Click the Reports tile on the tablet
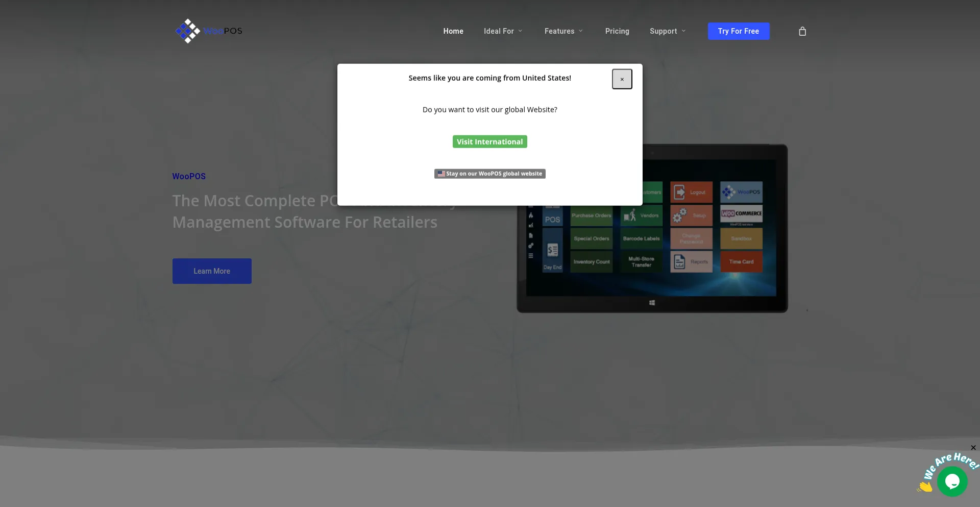The height and width of the screenshot is (507, 980). 691,261
